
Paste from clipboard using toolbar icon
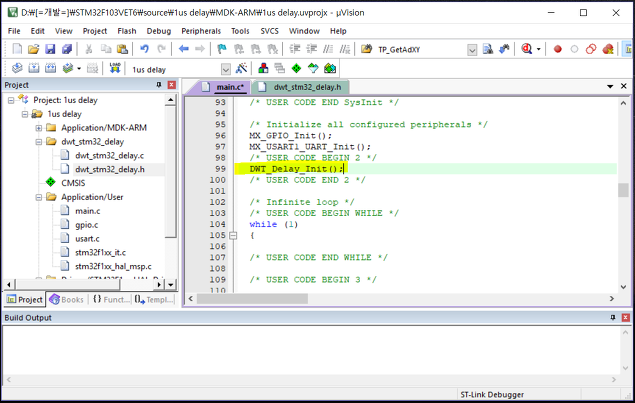pos(122,49)
